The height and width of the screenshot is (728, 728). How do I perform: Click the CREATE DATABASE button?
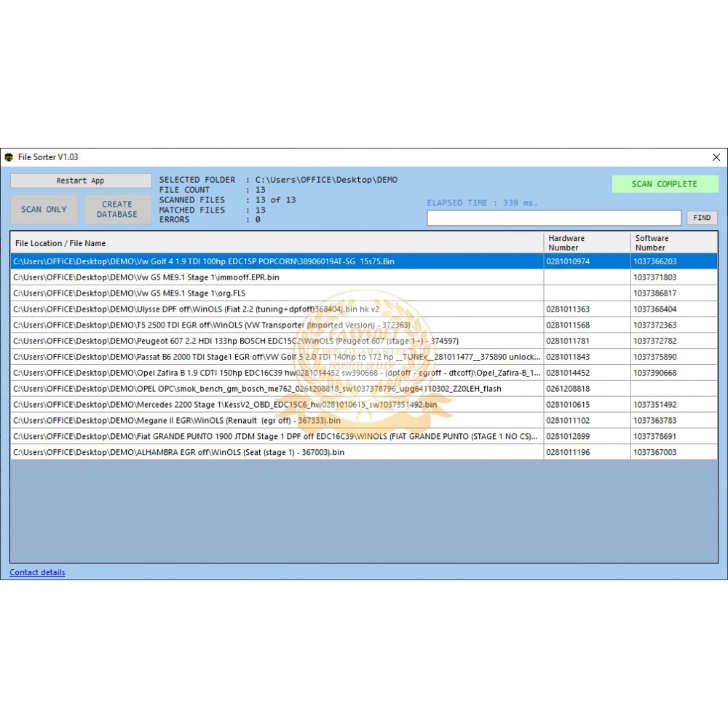pos(117,210)
